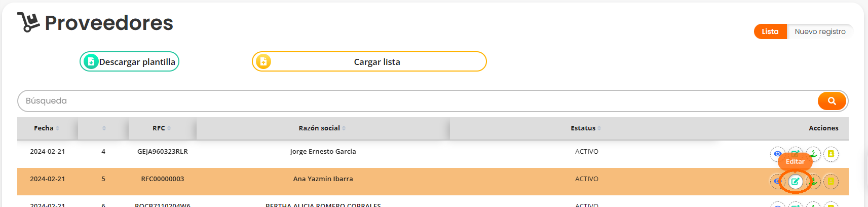Screen dimensions: 868x207
Task: Open the Nuevo registro tab
Action: (x=820, y=31)
